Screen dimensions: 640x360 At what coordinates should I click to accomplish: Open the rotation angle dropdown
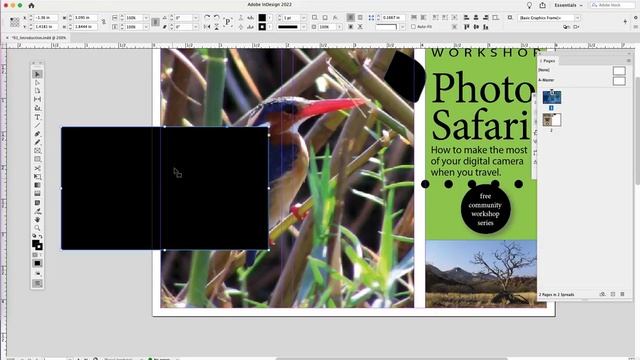(x=196, y=18)
